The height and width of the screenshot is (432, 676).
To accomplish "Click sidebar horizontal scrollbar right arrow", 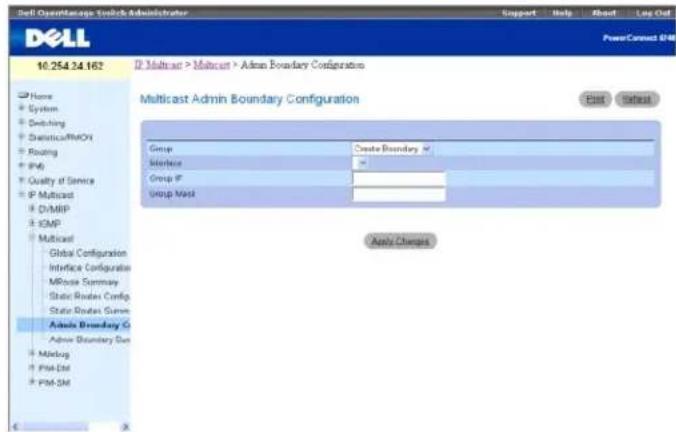I will click(x=125, y=427).
